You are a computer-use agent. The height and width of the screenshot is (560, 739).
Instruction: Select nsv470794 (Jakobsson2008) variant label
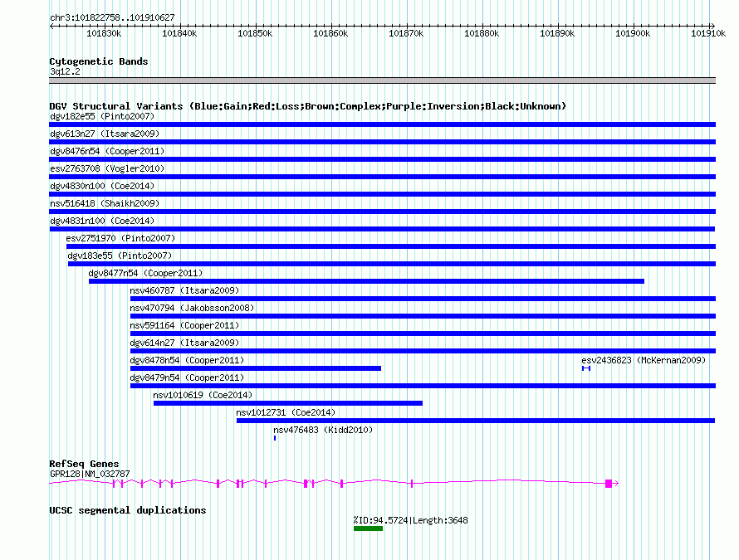tap(193, 308)
